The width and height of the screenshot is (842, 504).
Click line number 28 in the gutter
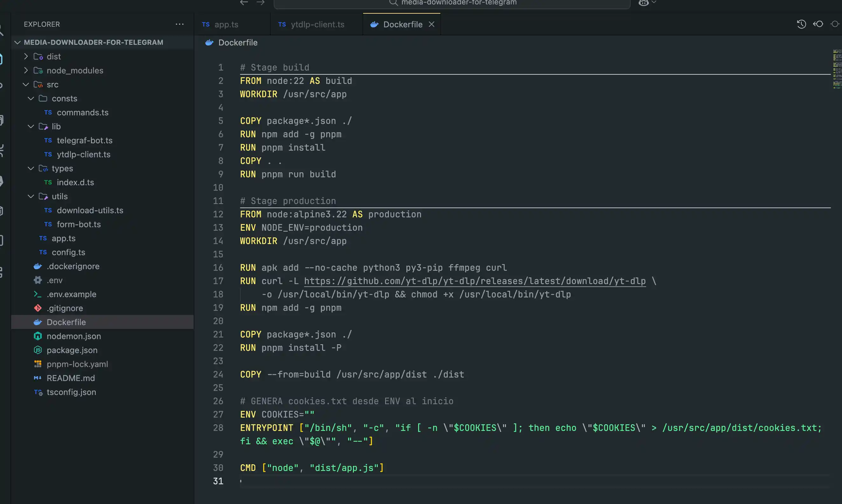point(218,428)
